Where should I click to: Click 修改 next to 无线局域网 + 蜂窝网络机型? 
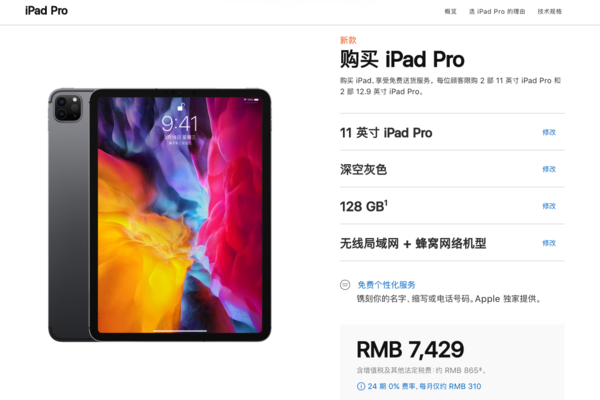click(549, 243)
